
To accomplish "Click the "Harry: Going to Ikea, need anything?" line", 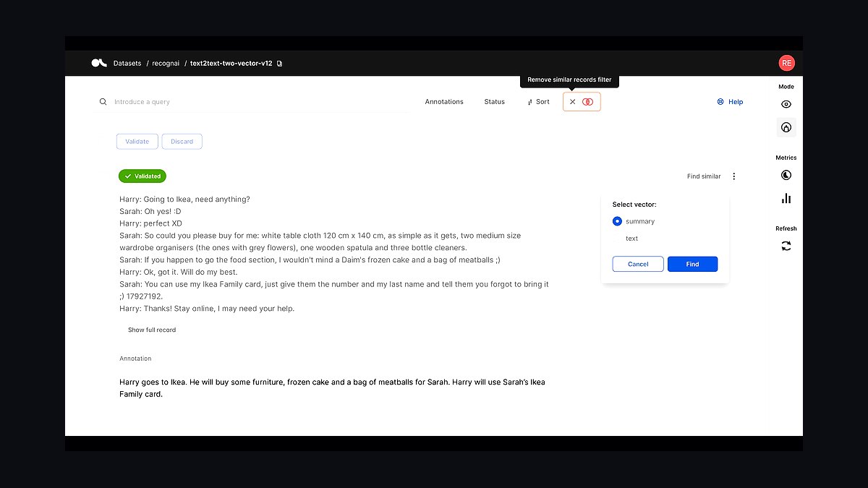I will 184,199.
